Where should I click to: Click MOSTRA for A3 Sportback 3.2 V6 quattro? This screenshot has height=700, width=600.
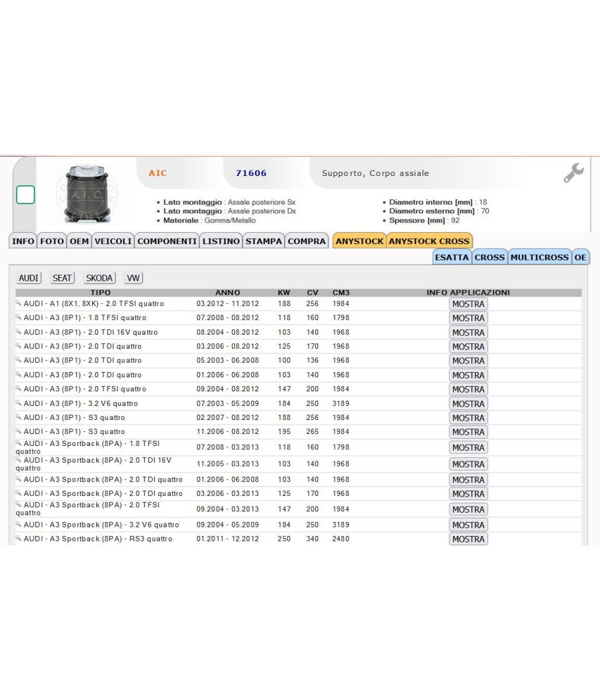click(468, 525)
